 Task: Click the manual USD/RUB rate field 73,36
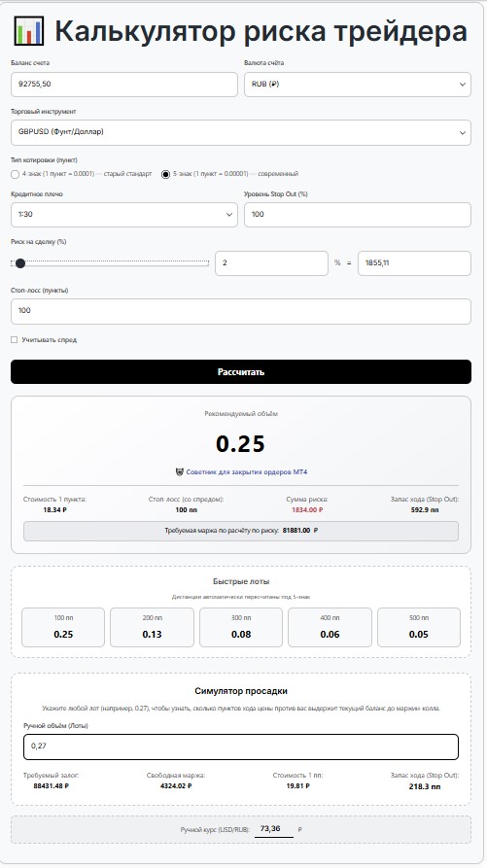pyautogui.click(x=273, y=829)
